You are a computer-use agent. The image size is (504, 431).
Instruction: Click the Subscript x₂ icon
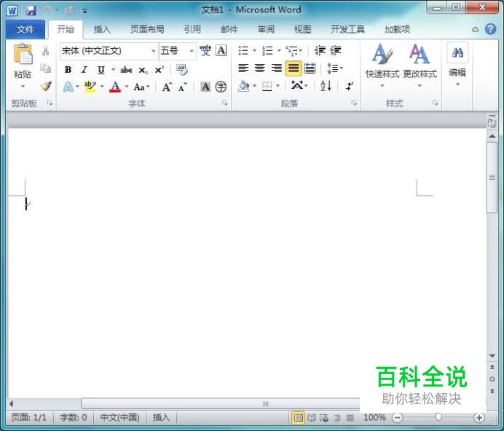(x=143, y=70)
